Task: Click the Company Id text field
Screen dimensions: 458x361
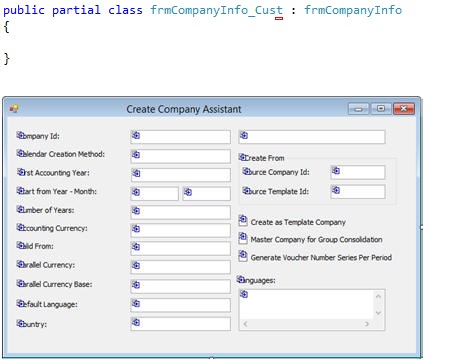Action: [x=180, y=137]
